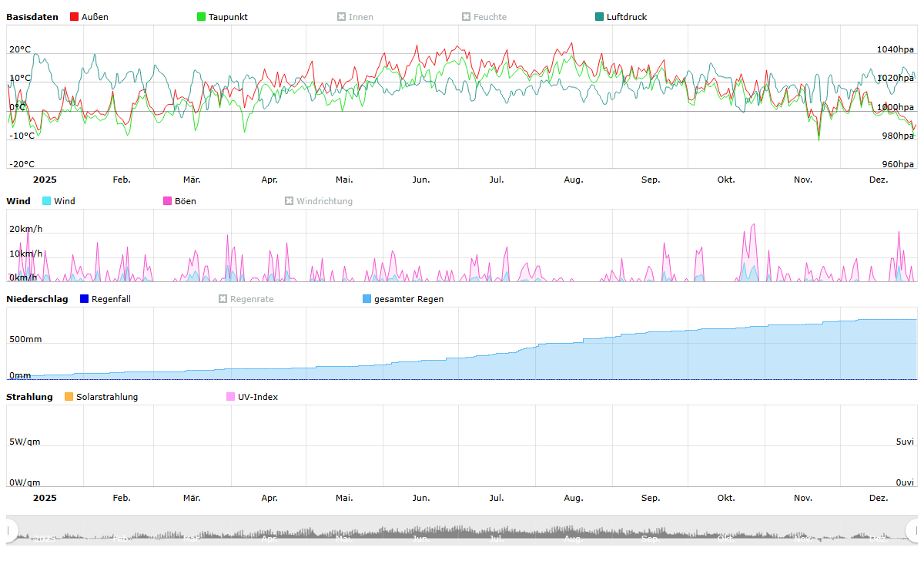Click the teal Luftdruck legend icon
The height and width of the screenshot is (578, 924).
coord(600,17)
